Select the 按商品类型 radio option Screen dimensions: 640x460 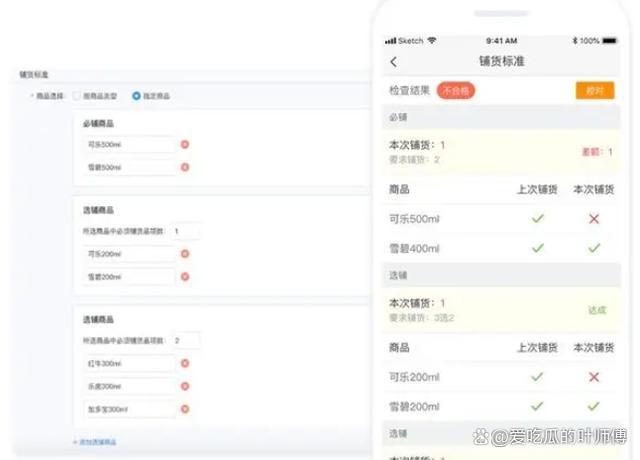(x=76, y=96)
